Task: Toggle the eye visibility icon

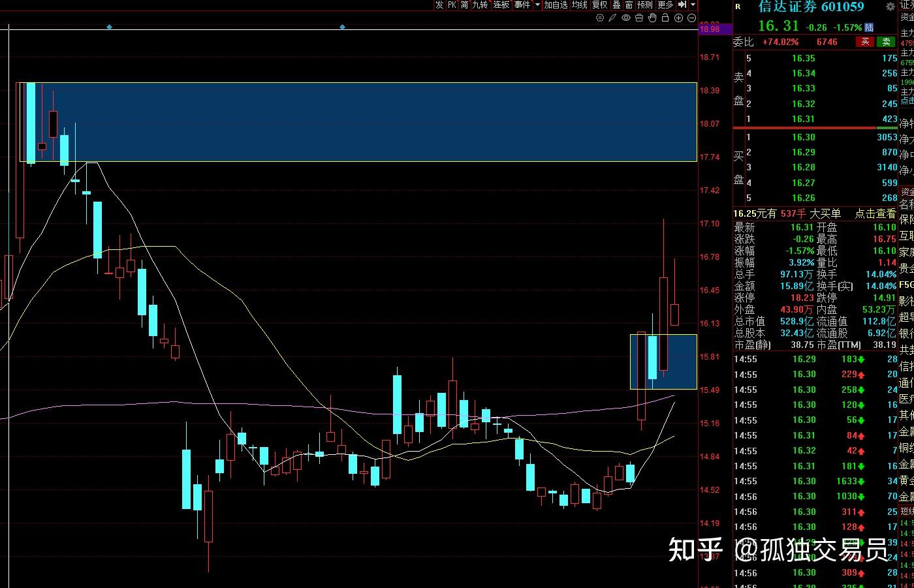Action: [x=626, y=18]
